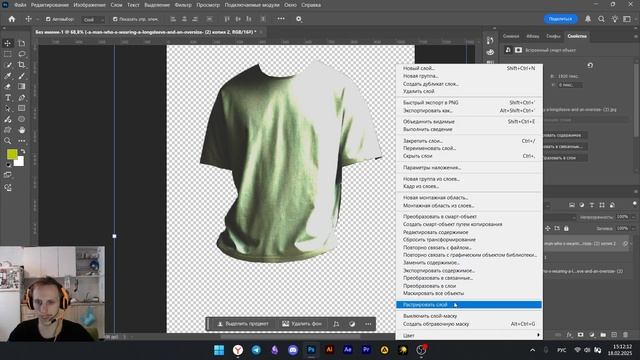
Task: Delete layer with trash icon
Action: pyautogui.click(x=625, y=335)
